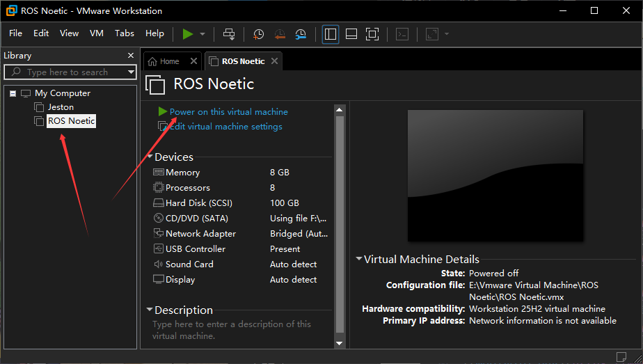Viewport: 643px width, 364px height.
Task: Enter full screen mode icon
Action: point(372,34)
